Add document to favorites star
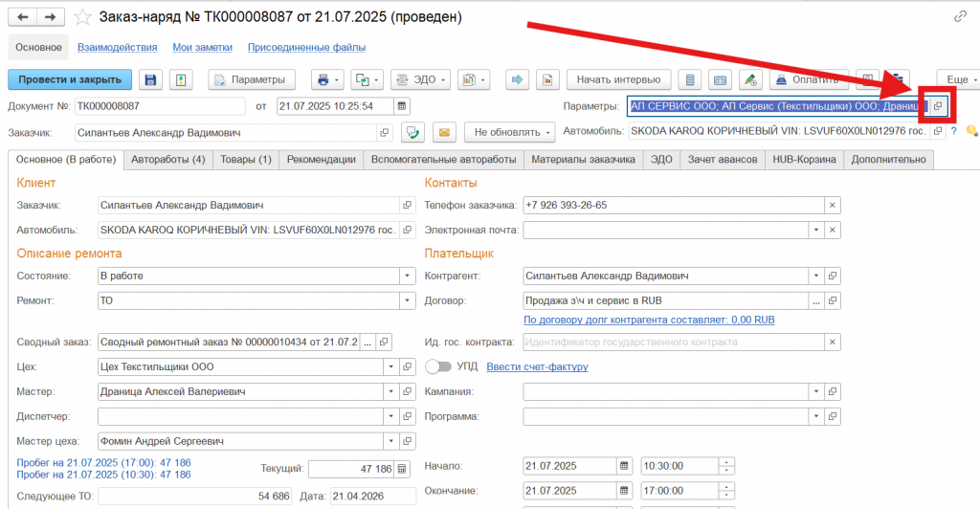Viewport: 980px width, 509px height. (84, 17)
